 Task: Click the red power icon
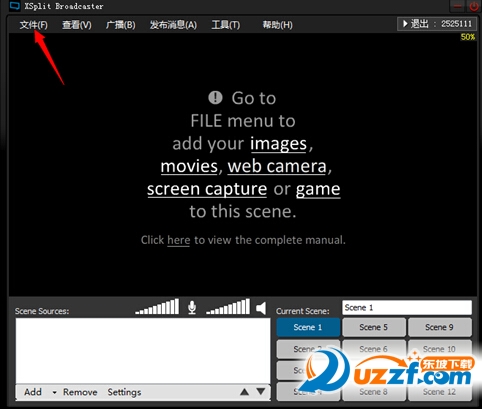pyautogui.click(x=474, y=6)
